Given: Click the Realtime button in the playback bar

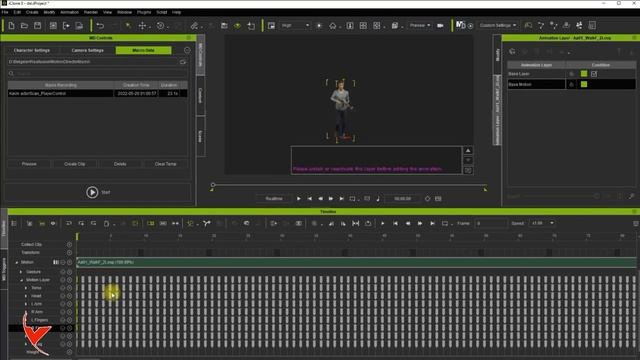Looking at the screenshot, I should coord(274,199).
